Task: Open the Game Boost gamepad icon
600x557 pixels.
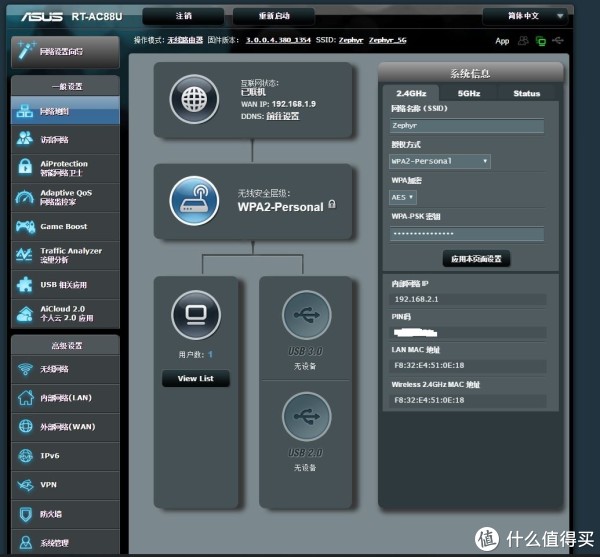Action: pos(25,226)
